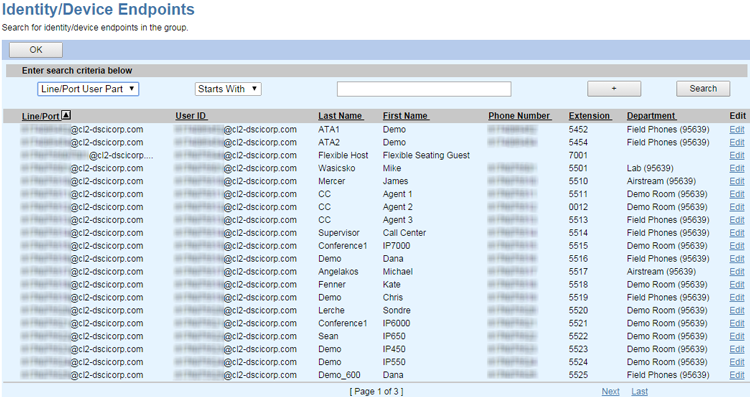Click the last name Mercer cell
Screen dimensions: 750x397
pos(331,181)
